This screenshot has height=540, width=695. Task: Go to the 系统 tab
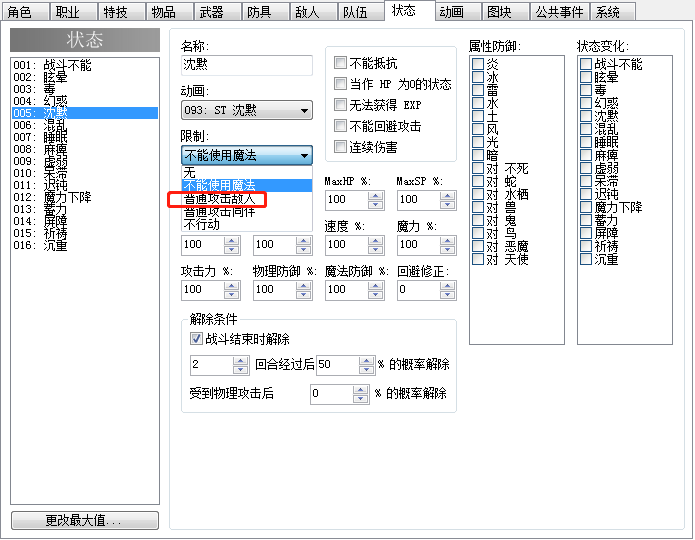(613, 12)
